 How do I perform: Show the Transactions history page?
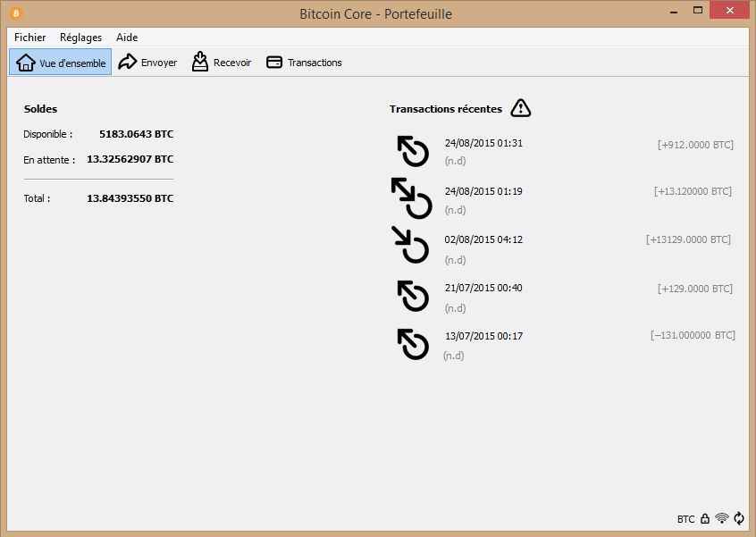pos(304,63)
